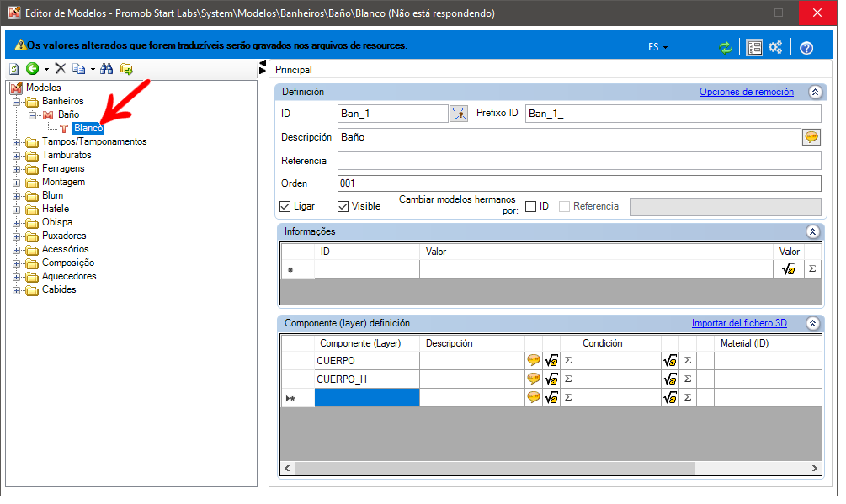Click the condition formula icon in CUERPO_H row
The image size is (846, 504).
coord(670,379)
